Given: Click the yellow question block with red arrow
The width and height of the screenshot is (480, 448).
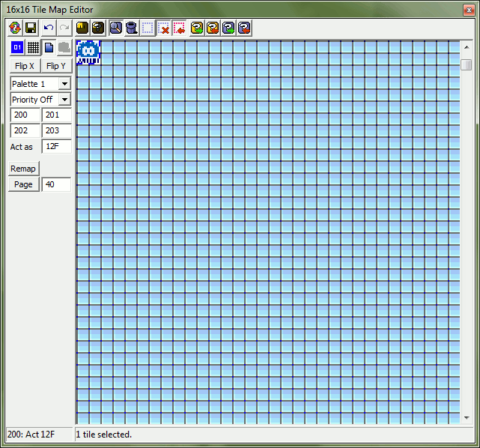Looking at the screenshot, I should tap(213, 28).
